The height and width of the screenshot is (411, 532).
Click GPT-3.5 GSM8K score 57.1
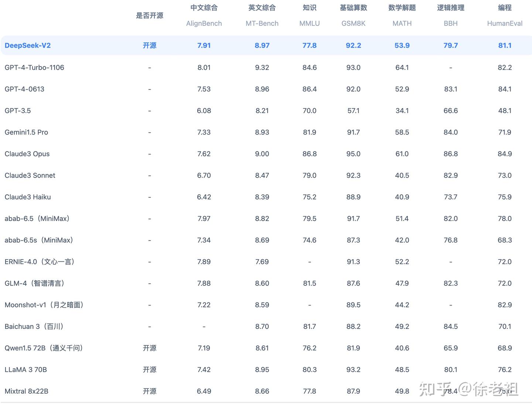point(354,110)
